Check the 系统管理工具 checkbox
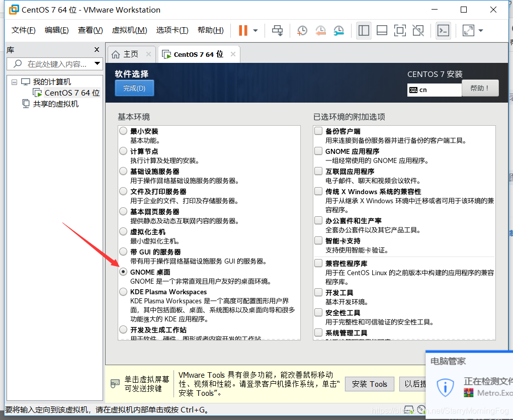 pyautogui.click(x=318, y=332)
